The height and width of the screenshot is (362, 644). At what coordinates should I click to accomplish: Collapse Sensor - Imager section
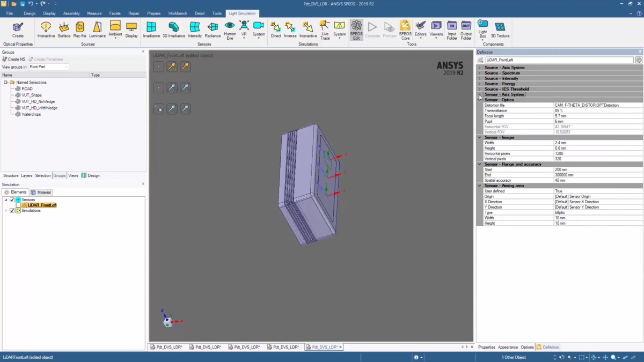coord(480,137)
